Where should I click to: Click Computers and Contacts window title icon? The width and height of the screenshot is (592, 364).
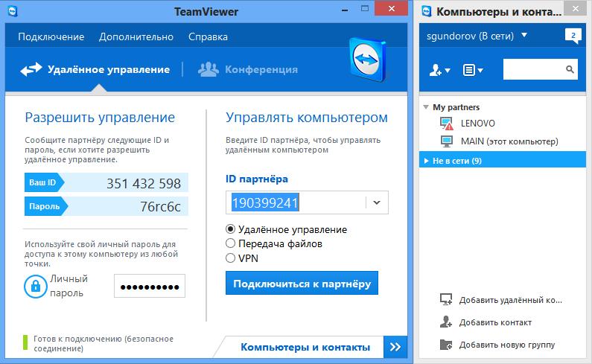pos(427,11)
